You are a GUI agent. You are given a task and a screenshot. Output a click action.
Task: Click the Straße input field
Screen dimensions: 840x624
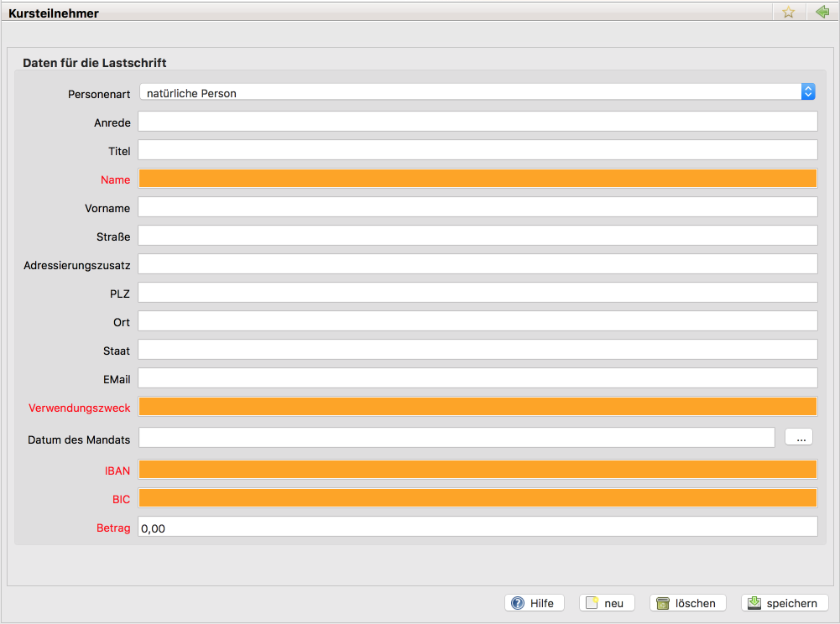tap(477, 236)
